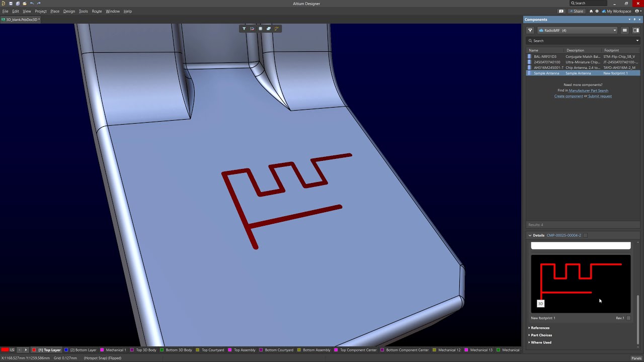Click the selection filter icon in the active bar
The width and height of the screenshot is (644, 362).
coord(244,29)
